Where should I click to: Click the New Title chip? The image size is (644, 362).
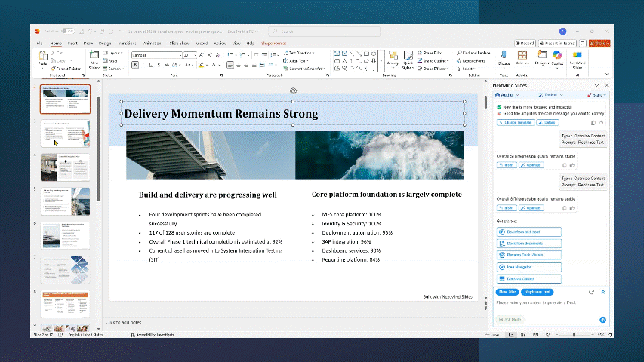coord(507,292)
